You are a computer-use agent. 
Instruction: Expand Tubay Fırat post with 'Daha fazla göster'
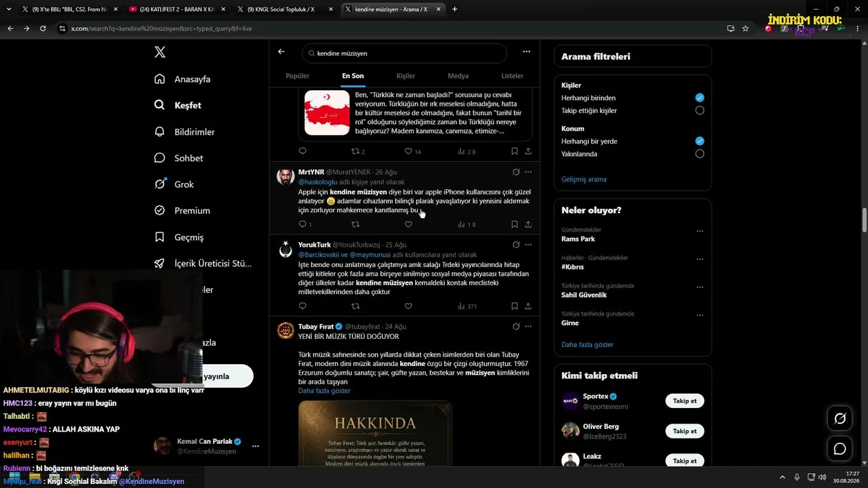pyautogui.click(x=324, y=391)
